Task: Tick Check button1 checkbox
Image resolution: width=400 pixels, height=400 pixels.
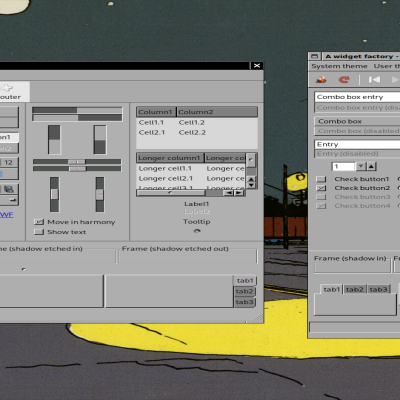Action: pos(321,179)
